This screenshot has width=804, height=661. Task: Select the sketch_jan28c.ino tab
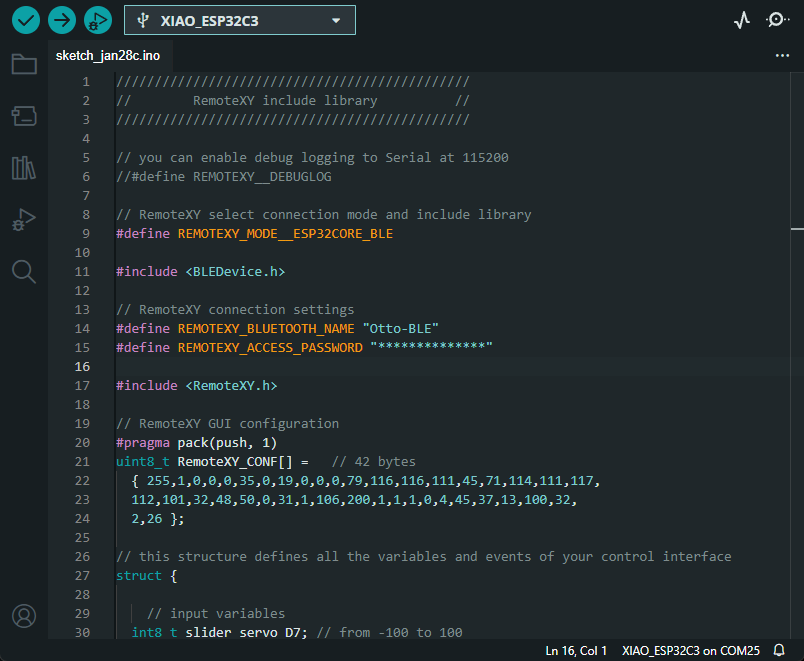pos(108,56)
